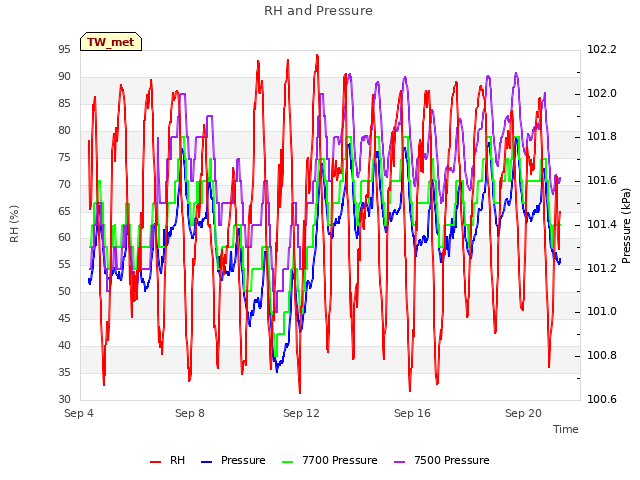Click the 101.0 value on pressure axis

coord(602,312)
